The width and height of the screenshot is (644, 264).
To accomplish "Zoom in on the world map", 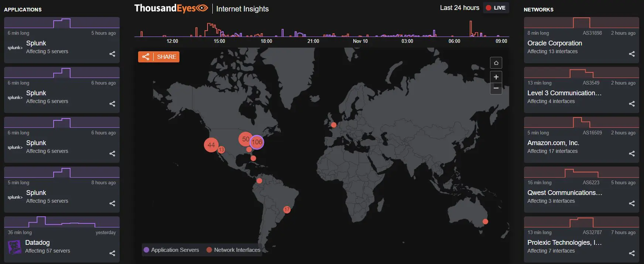I will tap(496, 77).
